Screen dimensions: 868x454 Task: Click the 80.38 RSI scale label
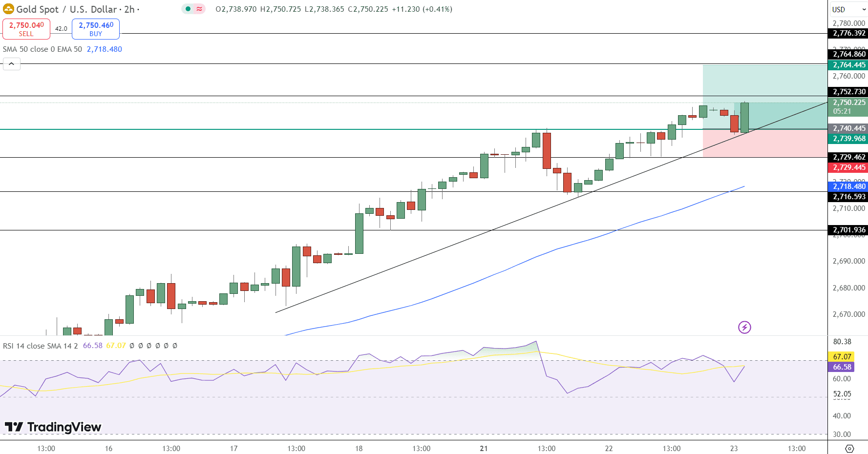(842, 342)
